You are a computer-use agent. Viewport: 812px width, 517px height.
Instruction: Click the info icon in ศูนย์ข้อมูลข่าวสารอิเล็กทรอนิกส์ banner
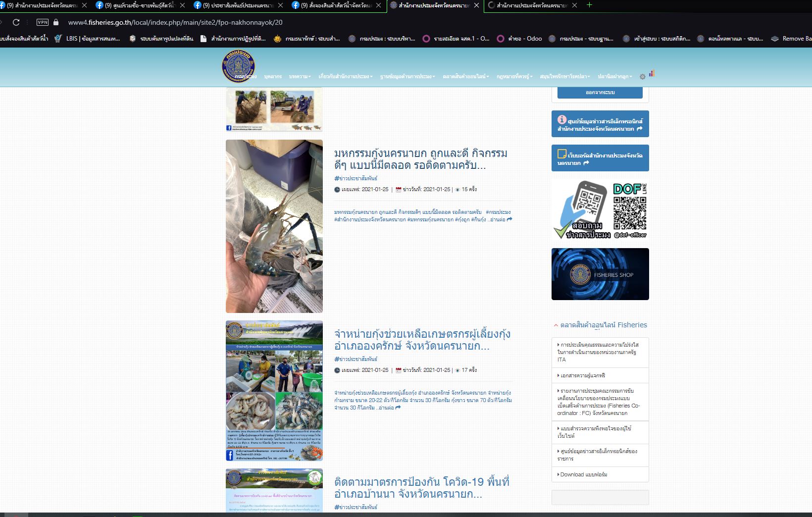point(562,119)
